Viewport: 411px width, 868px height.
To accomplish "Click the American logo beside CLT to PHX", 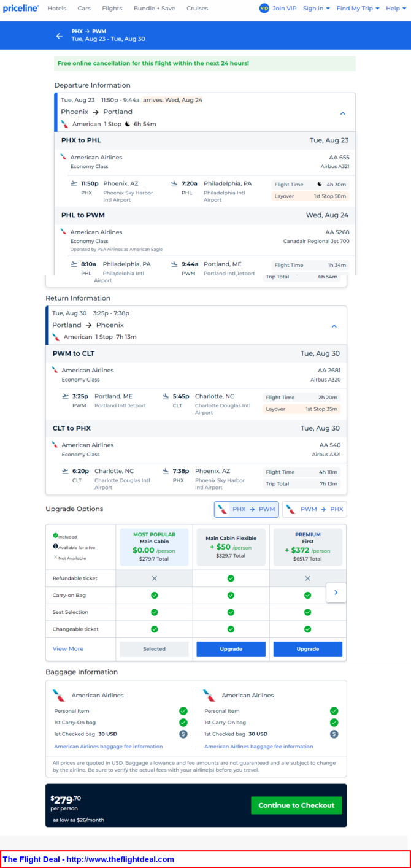I will [55, 445].
